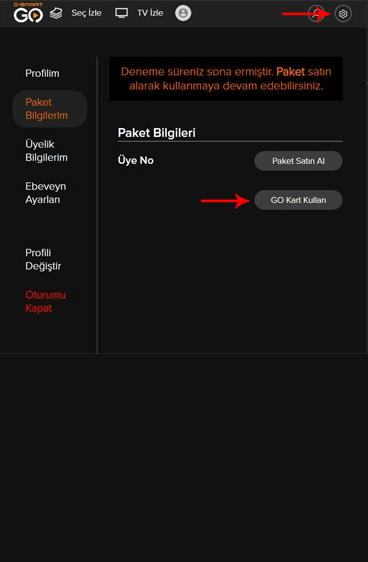Click the television screen icon
Image resolution: width=368 pixels, height=562 pixels.
pos(121,13)
